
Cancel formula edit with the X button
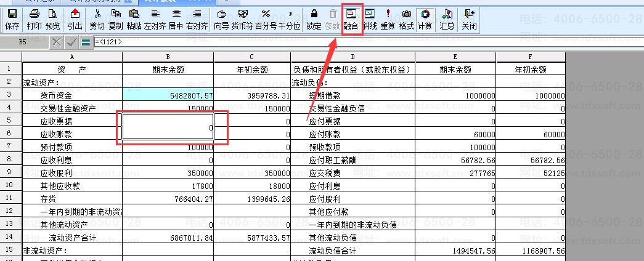pyautogui.click(x=57, y=42)
